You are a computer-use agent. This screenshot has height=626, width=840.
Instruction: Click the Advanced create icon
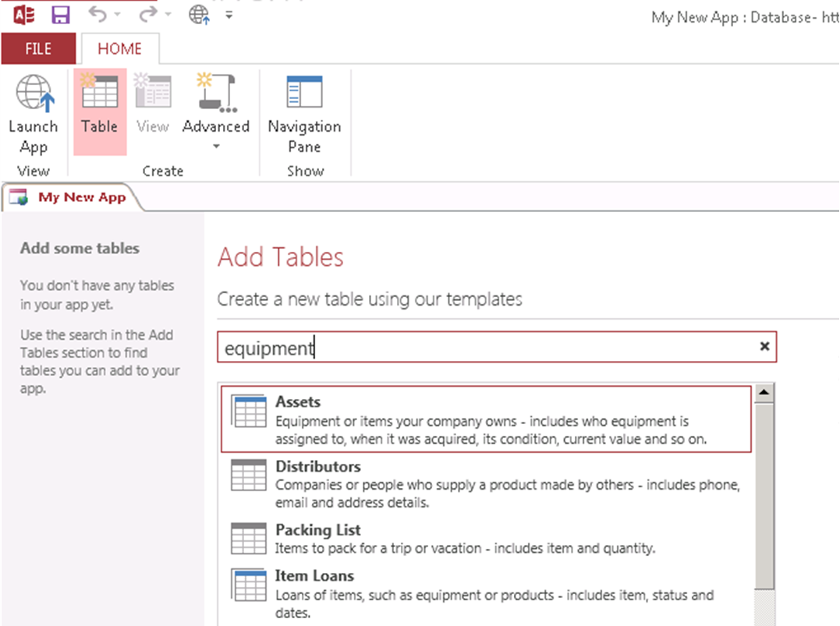click(x=216, y=94)
